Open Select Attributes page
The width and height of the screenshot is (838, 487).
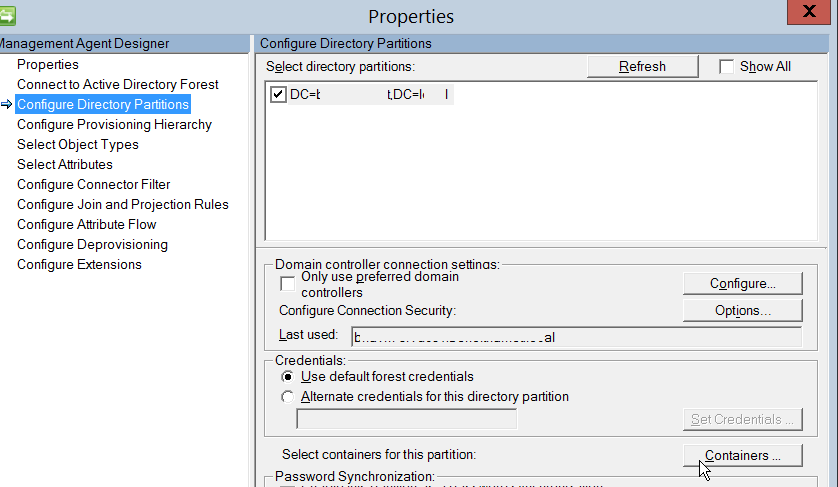pyautogui.click(x=64, y=165)
